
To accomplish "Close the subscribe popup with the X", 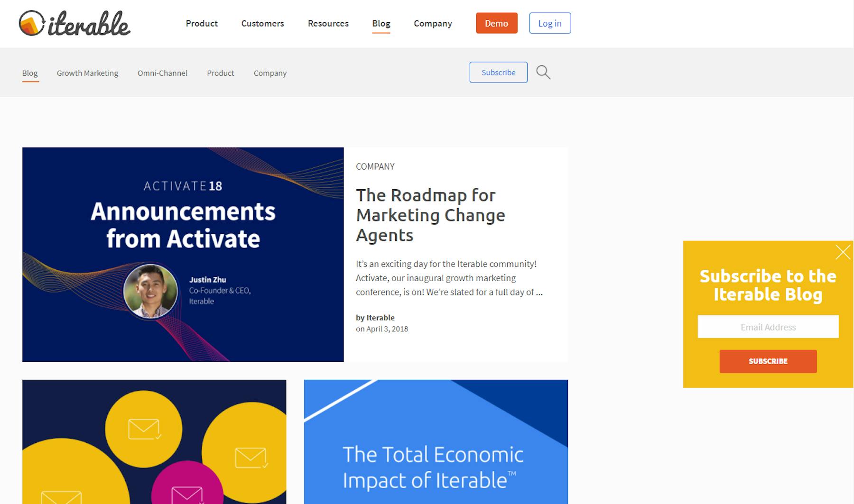I will pos(843,252).
